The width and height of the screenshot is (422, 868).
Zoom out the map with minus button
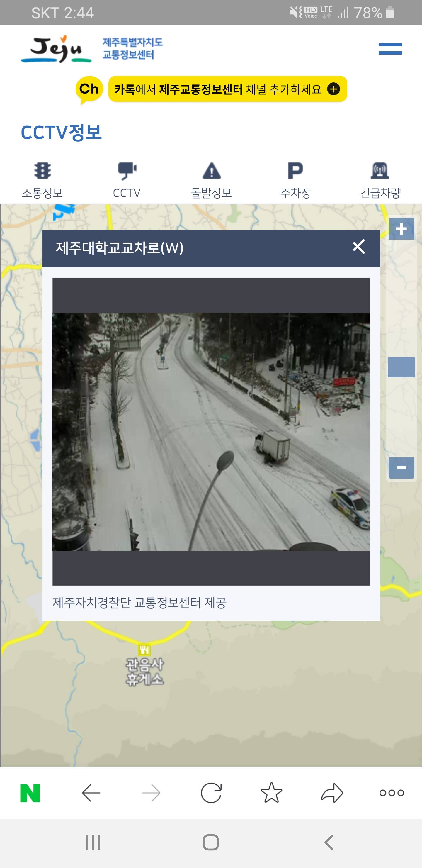(401, 468)
